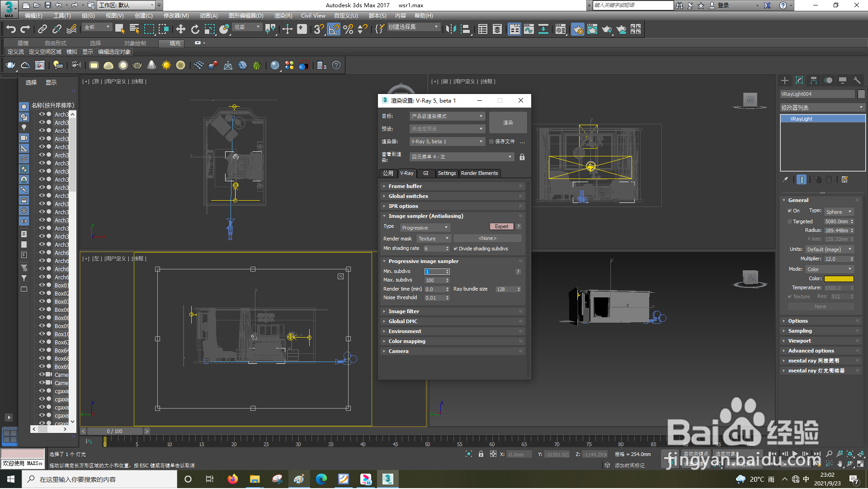
Task: Click the Mirror tool icon
Action: [451, 29]
